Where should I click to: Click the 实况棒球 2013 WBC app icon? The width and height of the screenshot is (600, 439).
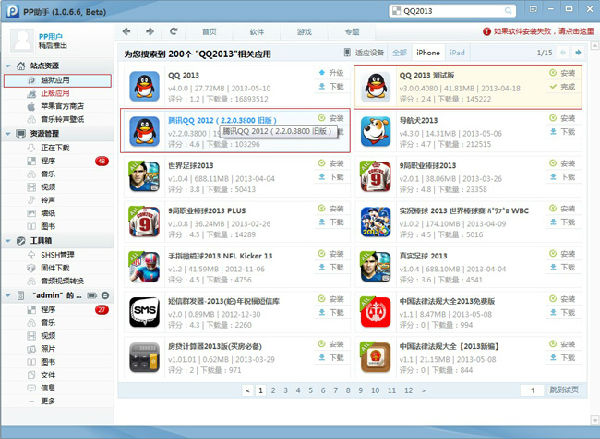[x=376, y=222]
